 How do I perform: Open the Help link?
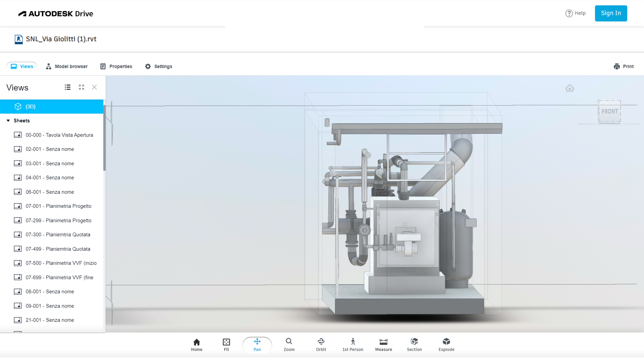pyautogui.click(x=575, y=13)
